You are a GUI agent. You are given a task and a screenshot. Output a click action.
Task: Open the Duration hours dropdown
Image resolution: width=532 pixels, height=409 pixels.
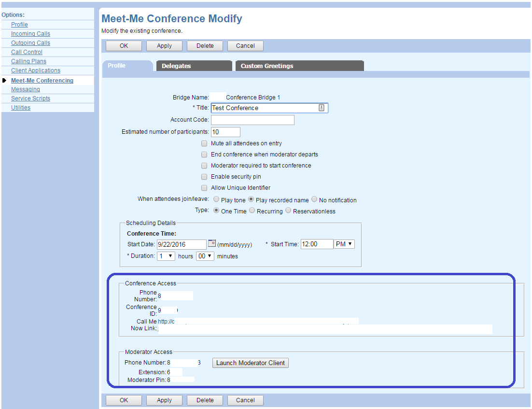click(166, 256)
